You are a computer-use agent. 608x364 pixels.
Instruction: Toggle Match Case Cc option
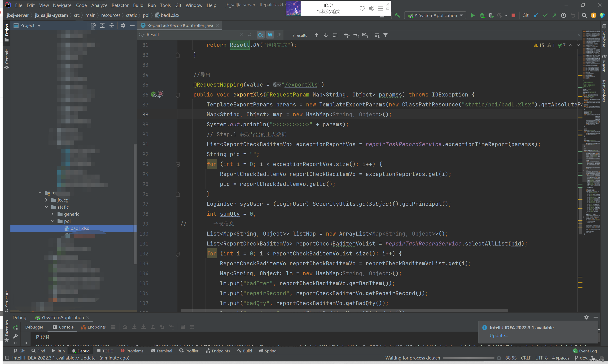point(261,35)
